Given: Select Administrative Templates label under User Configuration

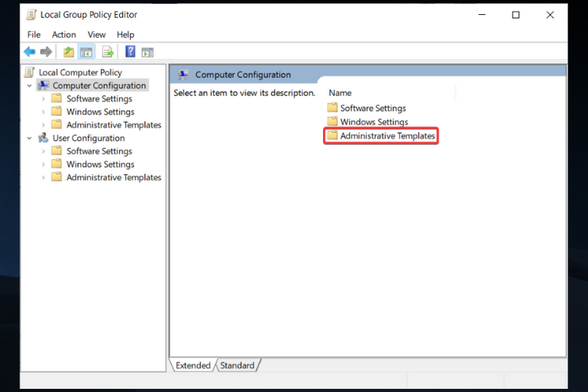Looking at the screenshot, I should point(114,177).
